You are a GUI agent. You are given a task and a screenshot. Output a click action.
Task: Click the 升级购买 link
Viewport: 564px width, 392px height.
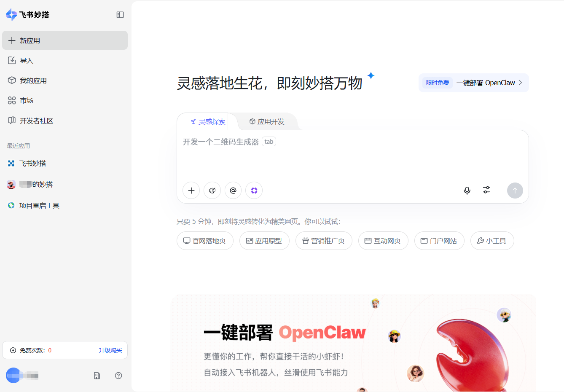coord(110,350)
